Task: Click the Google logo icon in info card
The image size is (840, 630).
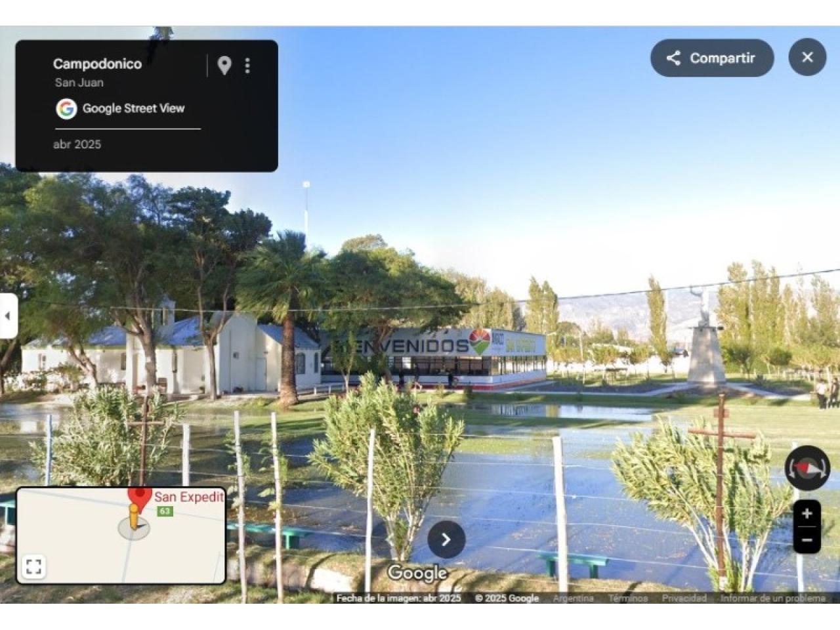Action: (66, 109)
